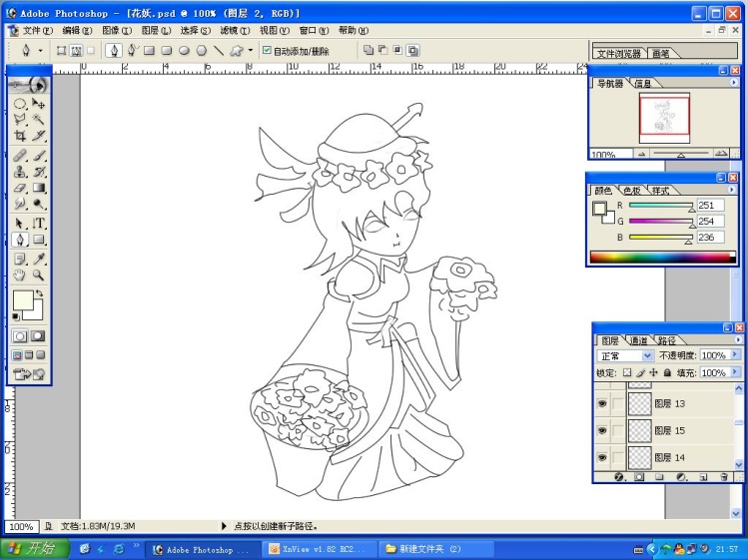This screenshot has height=560, width=748.
Task: Enable Quick Mask mode
Action: tap(38, 335)
